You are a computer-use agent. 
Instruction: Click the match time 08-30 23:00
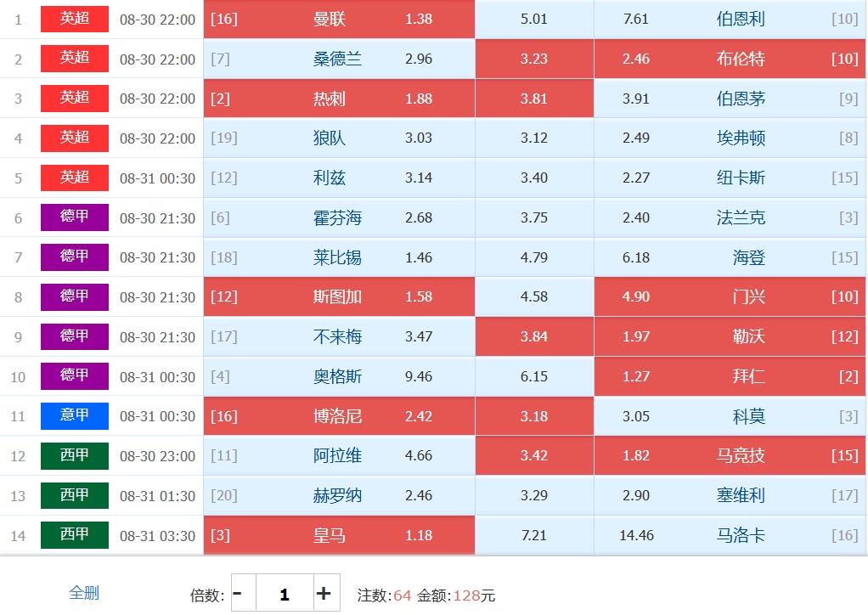(x=157, y=456)
